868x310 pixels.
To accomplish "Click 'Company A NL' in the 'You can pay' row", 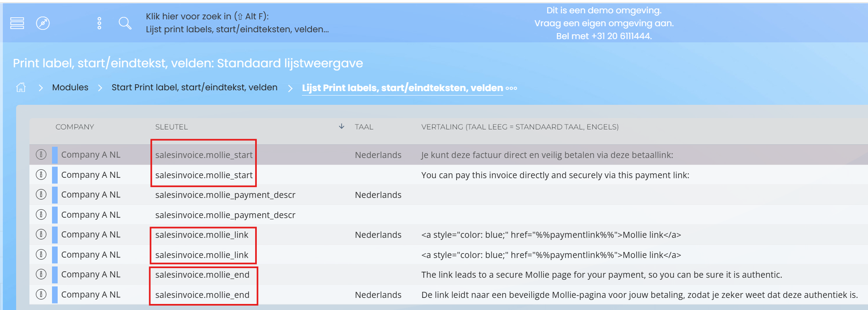I will [91, 175].
